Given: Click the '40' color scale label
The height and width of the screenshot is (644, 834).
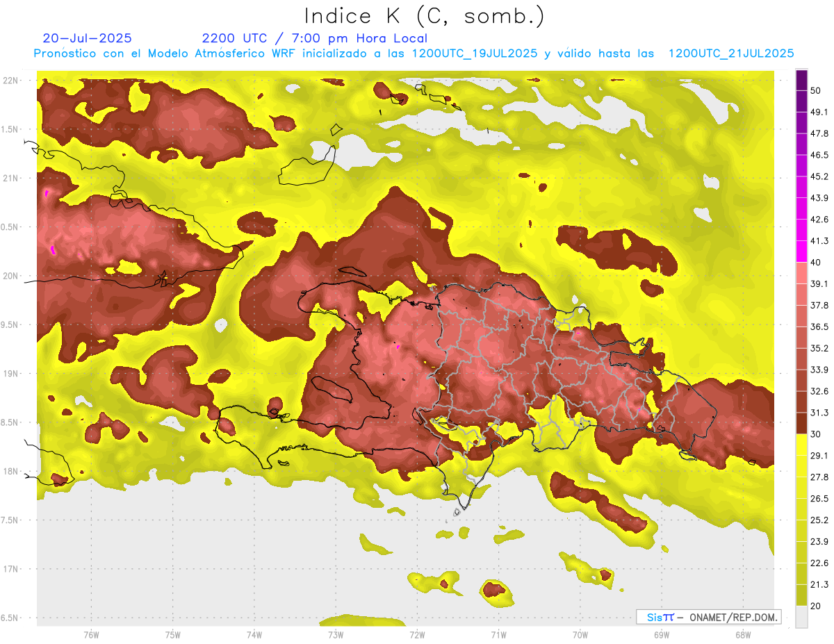Looking at the screenshot, I should coord(816,263).
